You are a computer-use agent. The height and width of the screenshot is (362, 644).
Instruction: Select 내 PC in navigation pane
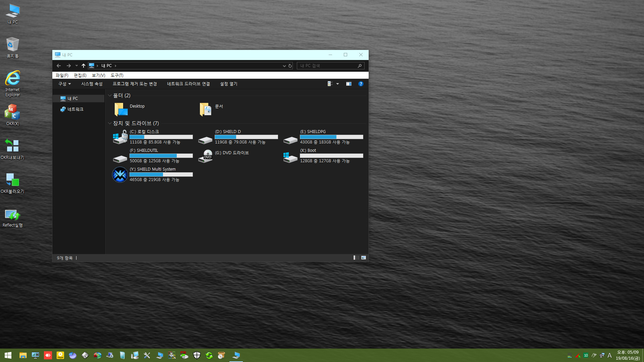click(x=79, y=99)
